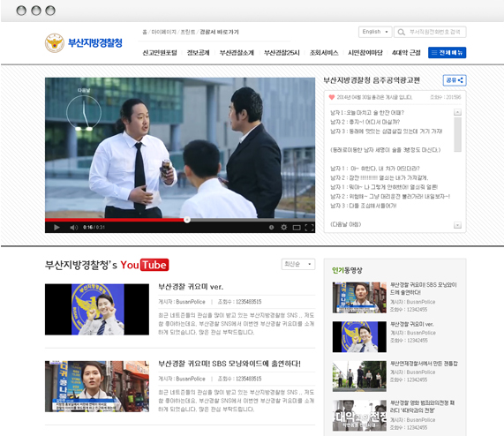The height and width of the screenshot is (436, 504).
Task: Open the 대악과의 전쟁 popular video thumbnail
Action: pos(359,416)
